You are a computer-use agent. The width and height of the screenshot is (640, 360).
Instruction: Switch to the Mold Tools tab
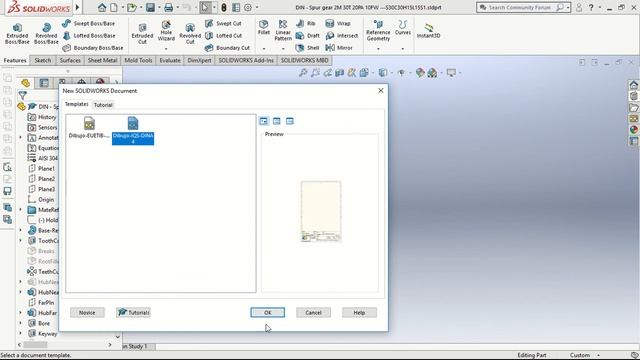click(138, 60)
